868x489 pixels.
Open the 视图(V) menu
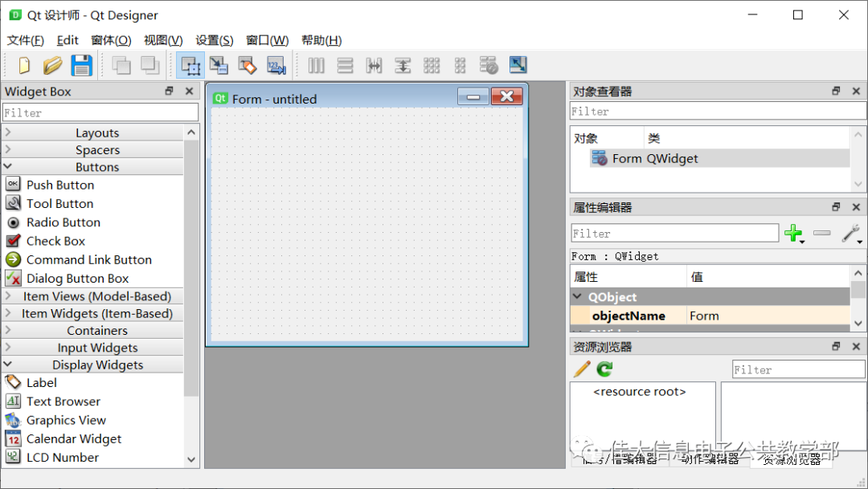click(x=163, y=40)
